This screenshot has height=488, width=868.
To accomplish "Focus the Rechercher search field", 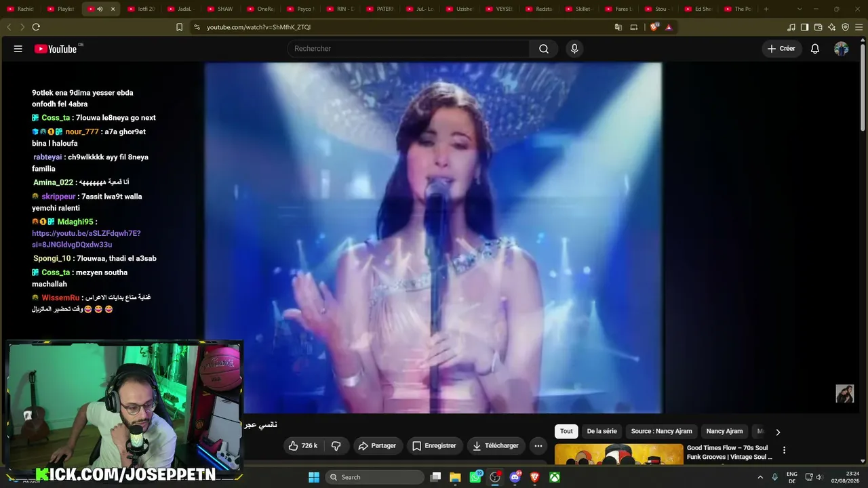I will 408,49.
